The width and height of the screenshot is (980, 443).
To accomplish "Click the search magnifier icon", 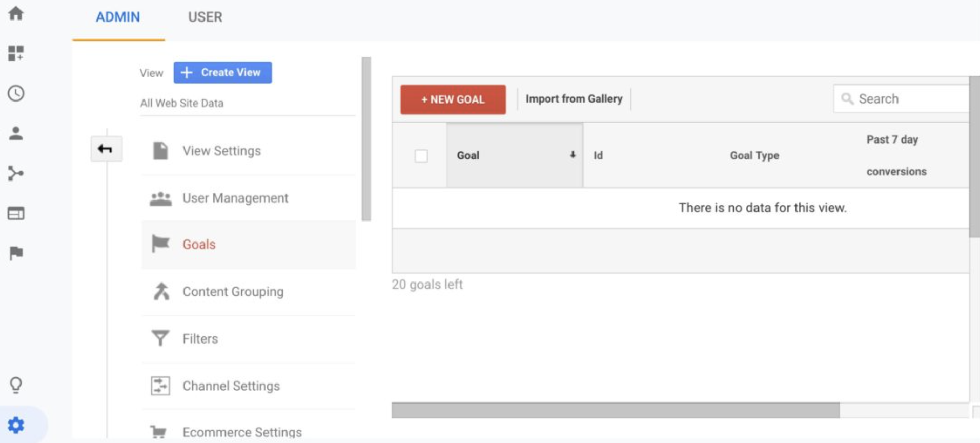I will [847, 98].
